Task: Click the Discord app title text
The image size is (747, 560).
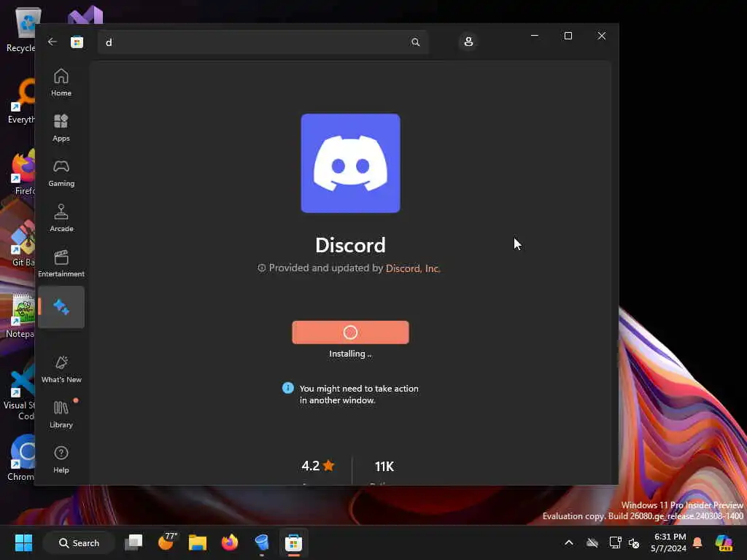Action: coord(351,245)
